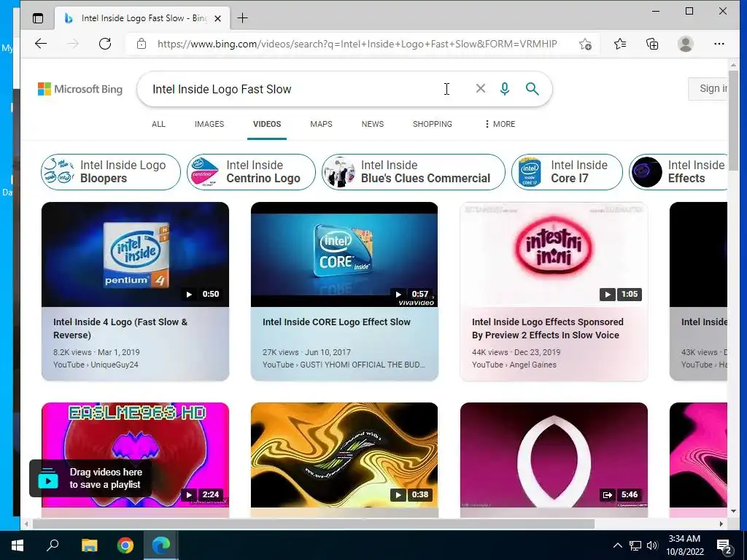Open Windows taskbar search
747x560 pixels.
tap(53, 545)
